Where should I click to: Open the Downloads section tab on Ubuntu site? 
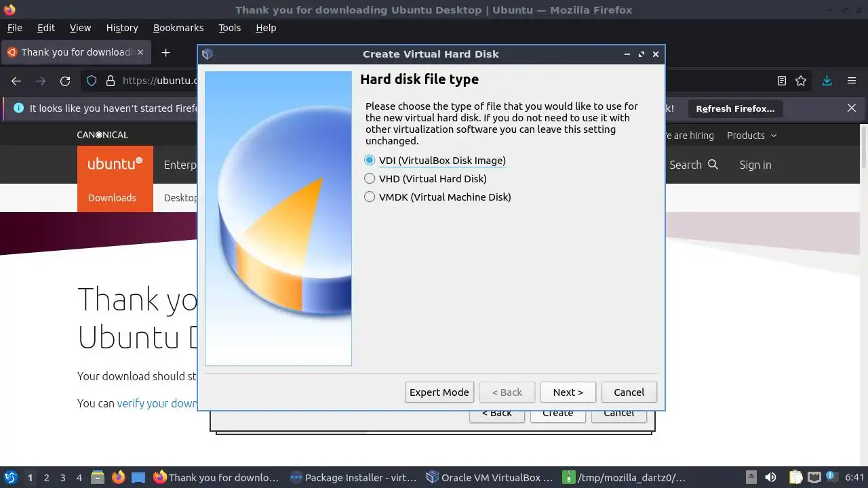[112, 198]
